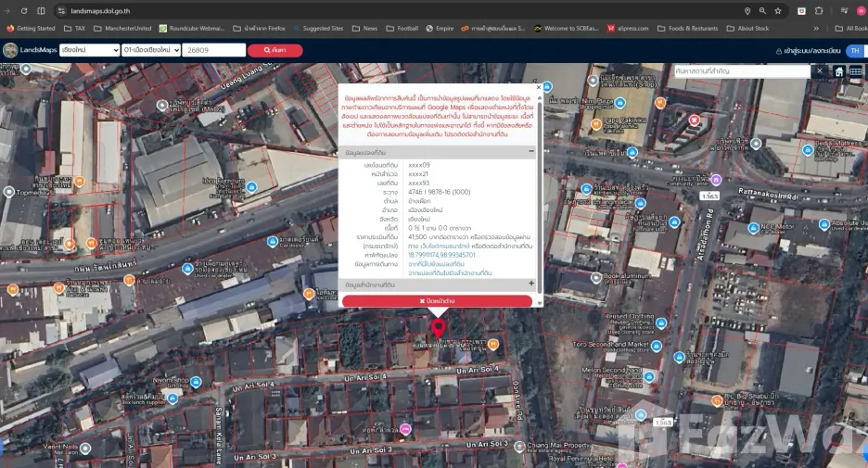Click the Reused Clothing shop marker

point(661,323)
